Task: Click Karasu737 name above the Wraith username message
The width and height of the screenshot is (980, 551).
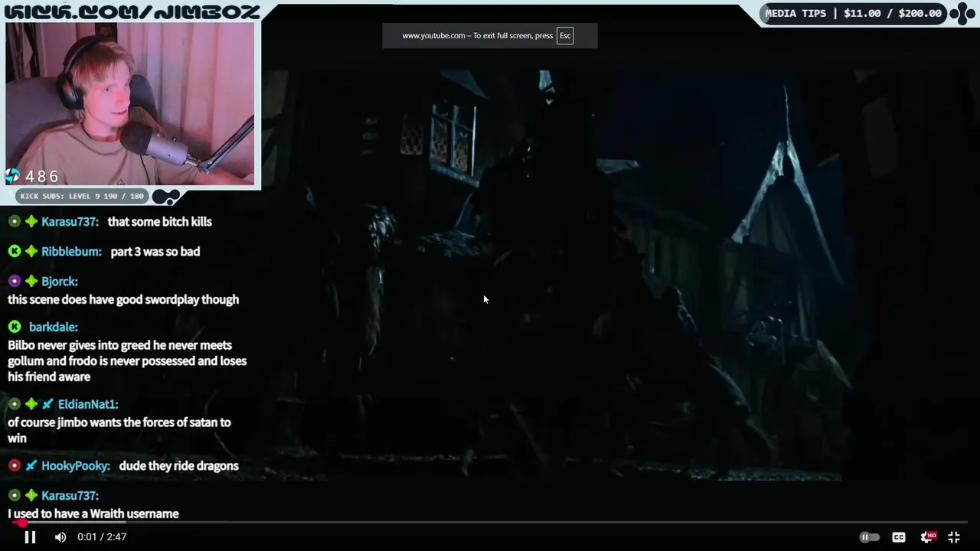Action: pos(70,496)
